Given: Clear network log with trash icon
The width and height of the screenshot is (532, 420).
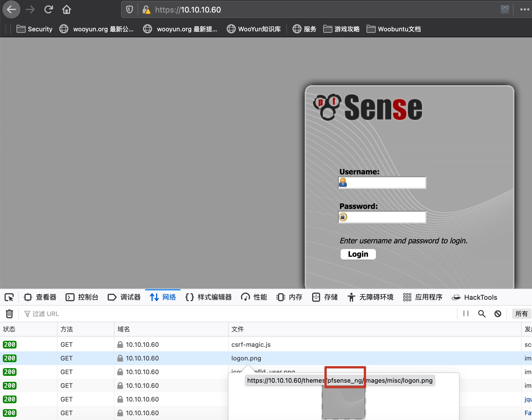Looking at the screenshot, I should point(9,314).
